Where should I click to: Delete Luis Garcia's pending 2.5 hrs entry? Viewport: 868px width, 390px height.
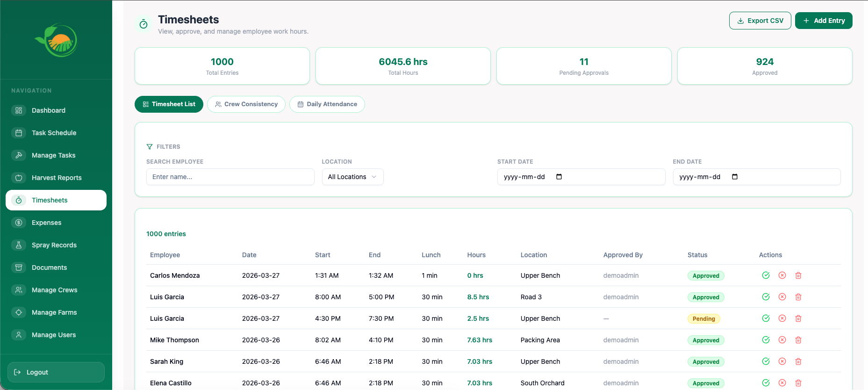(798, 318)
